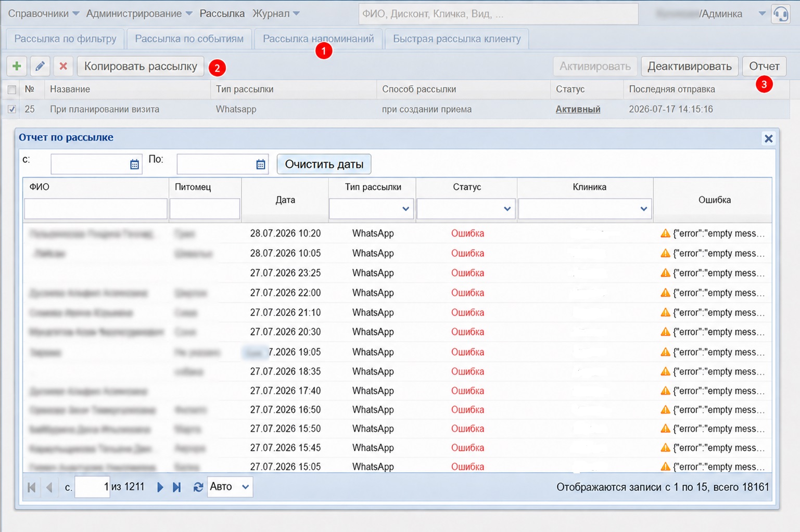Screen dimensions: 800x532
Task: Click the pencil edit mailing icon
Action: tap(40, 66)
